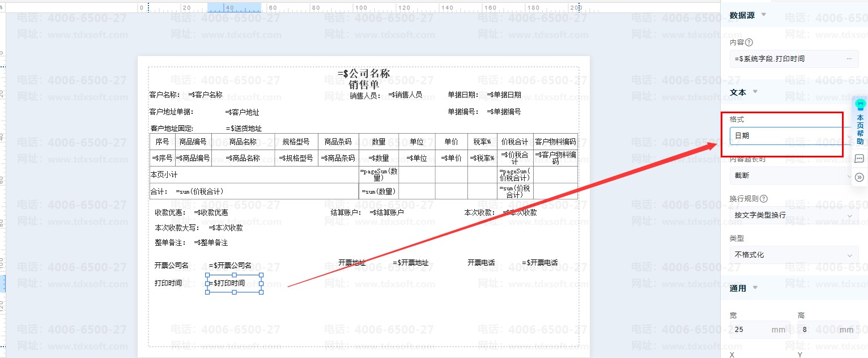Select the =$整单备注 field
The height and width of the screenshot is (358, 868).
click(x=211, y=242)
